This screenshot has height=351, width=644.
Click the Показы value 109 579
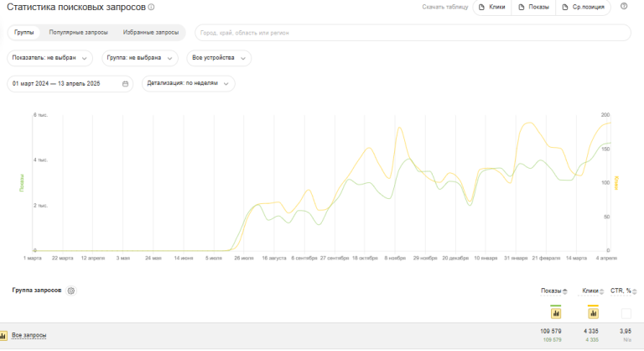[551, 331]
